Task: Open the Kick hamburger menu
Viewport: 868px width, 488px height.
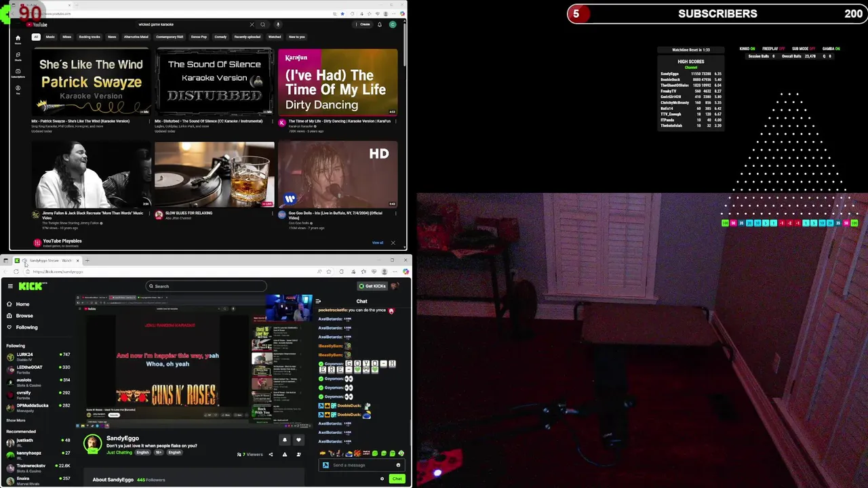Action: point(10,286)
